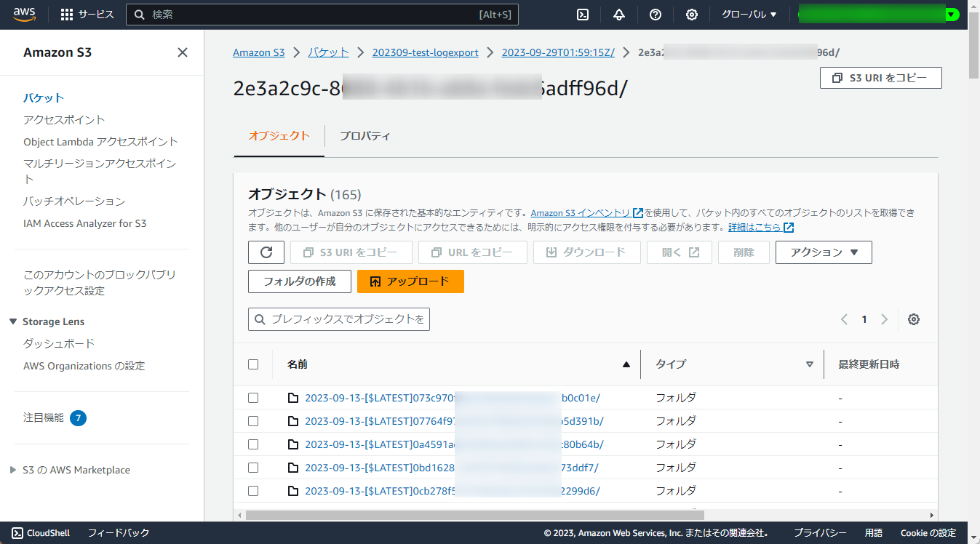Check the first 2023-09-13 folder row
The width and height of the screenshot is (980, 544).
(x=252, y=398)
